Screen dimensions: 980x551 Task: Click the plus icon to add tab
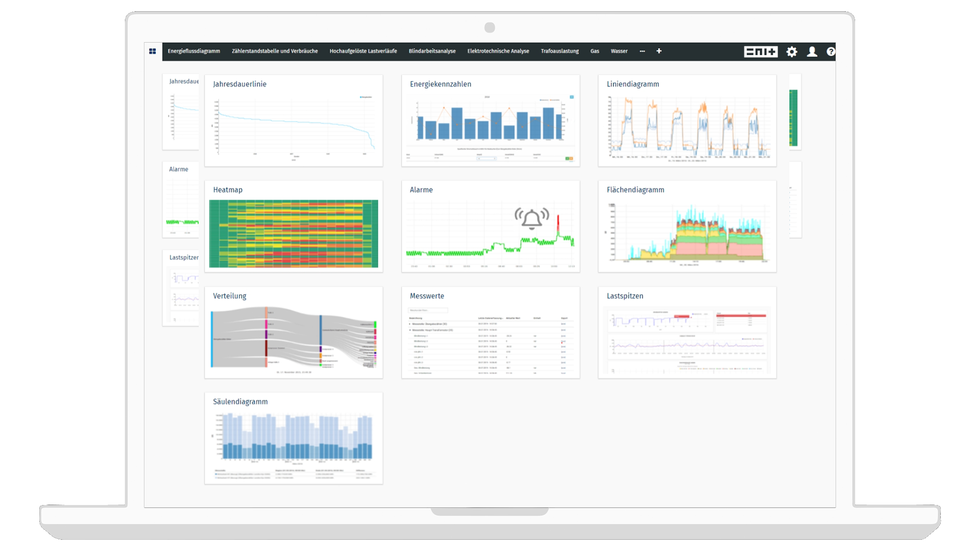pos(659,51)
